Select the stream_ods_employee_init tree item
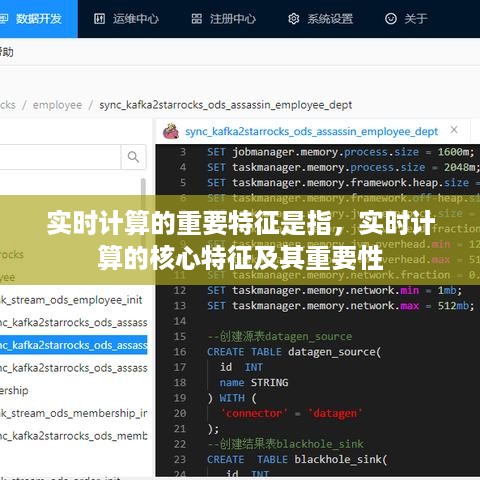The width and height of the screenshot is (480, 480). (x=71, y=300)
